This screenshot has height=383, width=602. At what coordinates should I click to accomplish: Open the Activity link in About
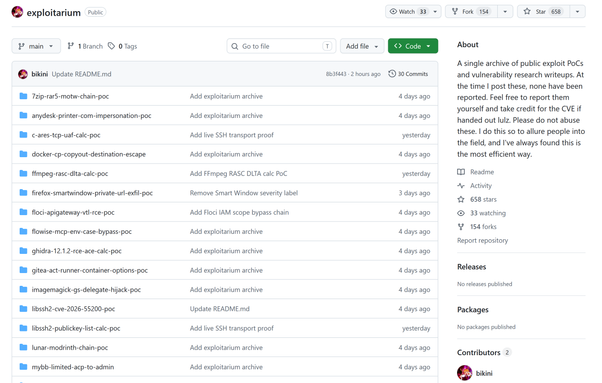[481, 186]
